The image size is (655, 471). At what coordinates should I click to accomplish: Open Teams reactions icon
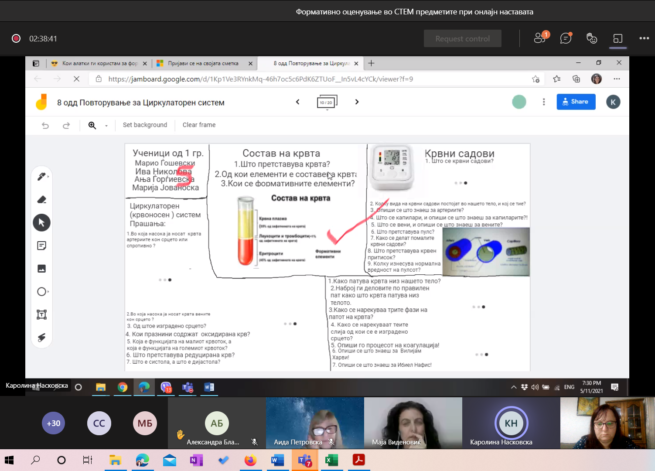(x=592, y=38)
